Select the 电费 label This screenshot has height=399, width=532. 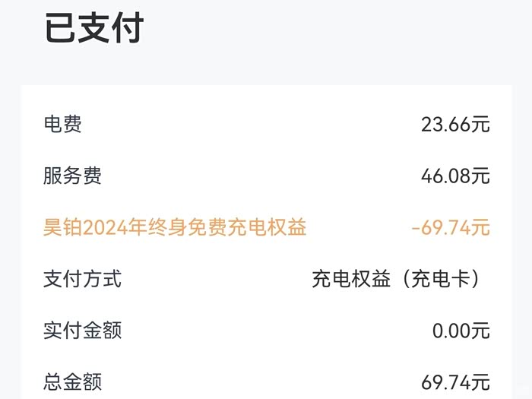point(62,124)
